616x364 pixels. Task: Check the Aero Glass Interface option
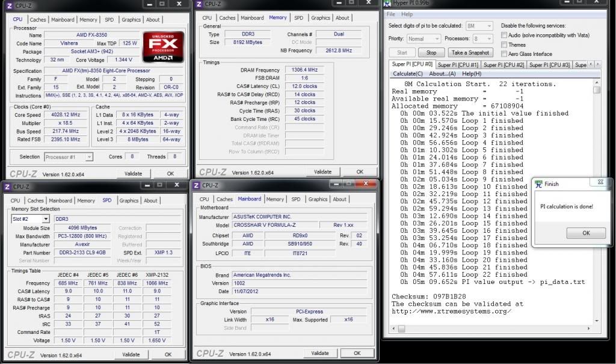point(504,54)
